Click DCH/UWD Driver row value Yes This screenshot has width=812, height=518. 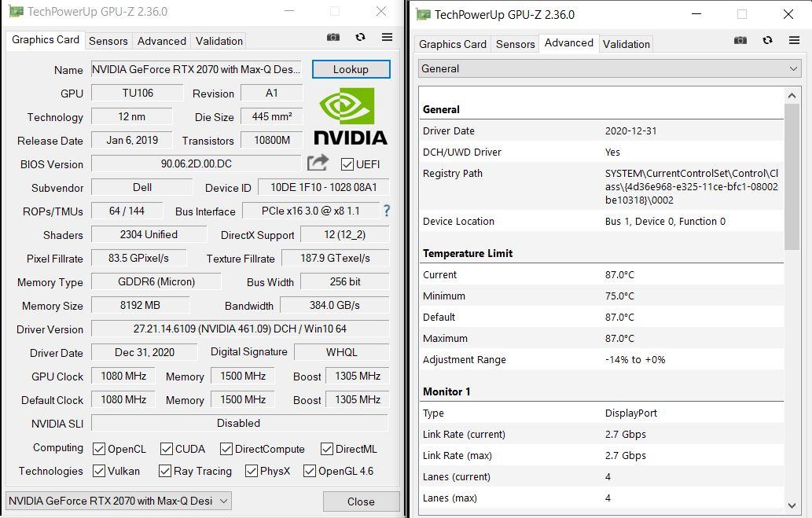[612, 152]
